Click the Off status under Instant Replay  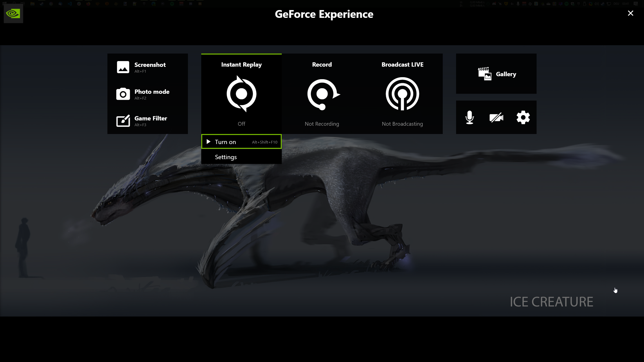(242, 124)
